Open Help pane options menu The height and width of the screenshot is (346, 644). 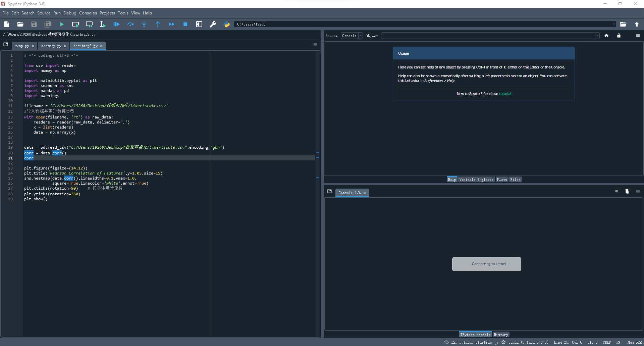click(x=638, y=36)
